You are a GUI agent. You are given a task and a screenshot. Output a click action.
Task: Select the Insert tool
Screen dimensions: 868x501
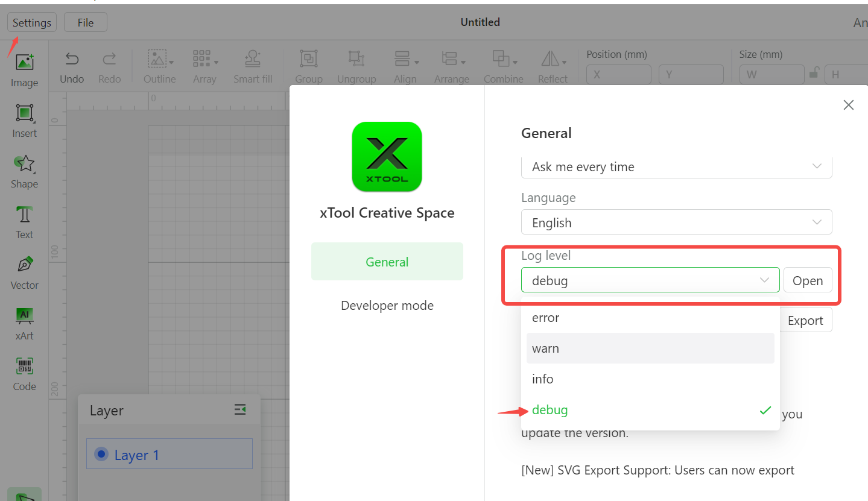click(24, 121)
